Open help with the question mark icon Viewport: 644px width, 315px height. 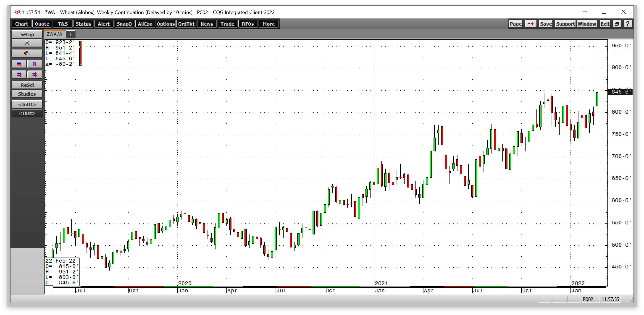pyautogui.click(x=628, y=24)
